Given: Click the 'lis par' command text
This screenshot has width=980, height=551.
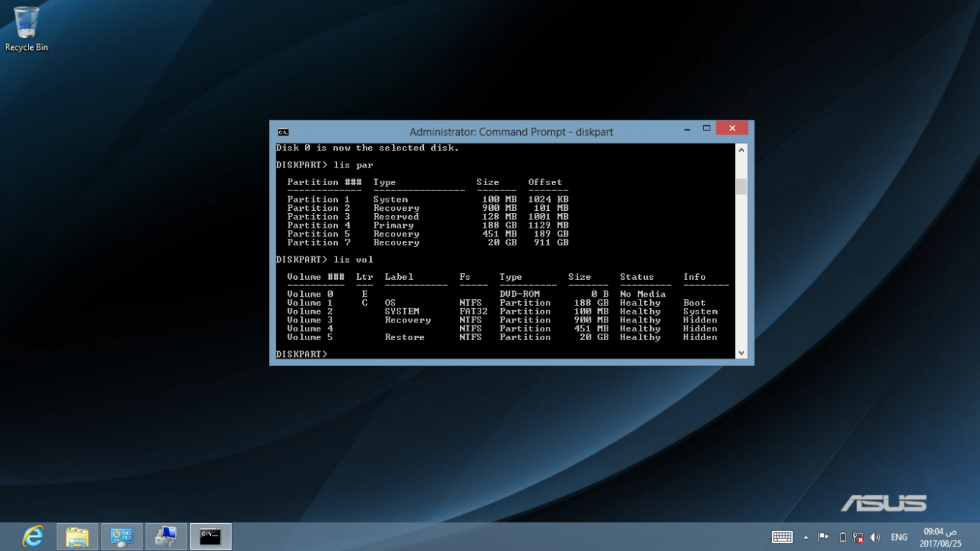Looking at the screenshot, I should 353,165.
